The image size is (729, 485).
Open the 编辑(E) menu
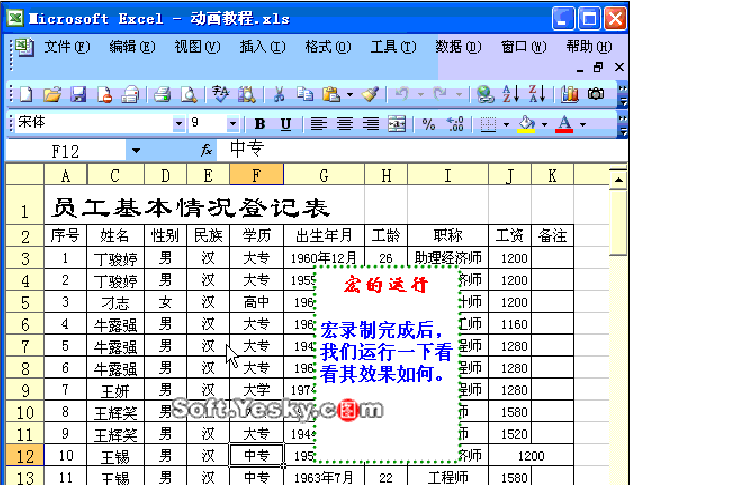tap(132, 47)
